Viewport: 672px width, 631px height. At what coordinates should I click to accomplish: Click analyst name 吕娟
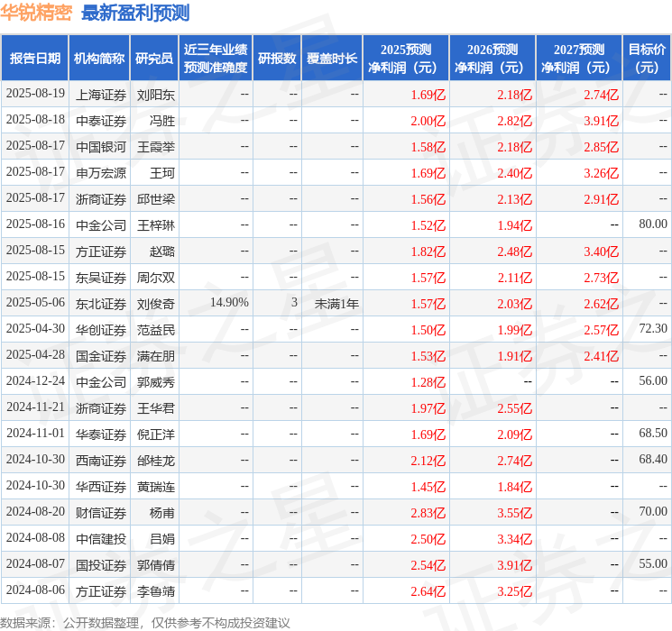click(x=162, y=539)
